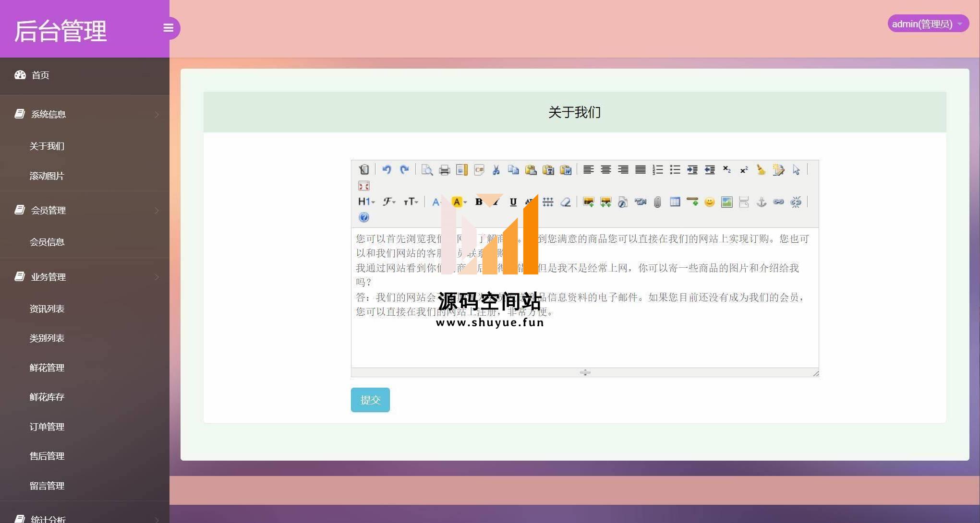Insert a horizontal rule

point(692,202)
